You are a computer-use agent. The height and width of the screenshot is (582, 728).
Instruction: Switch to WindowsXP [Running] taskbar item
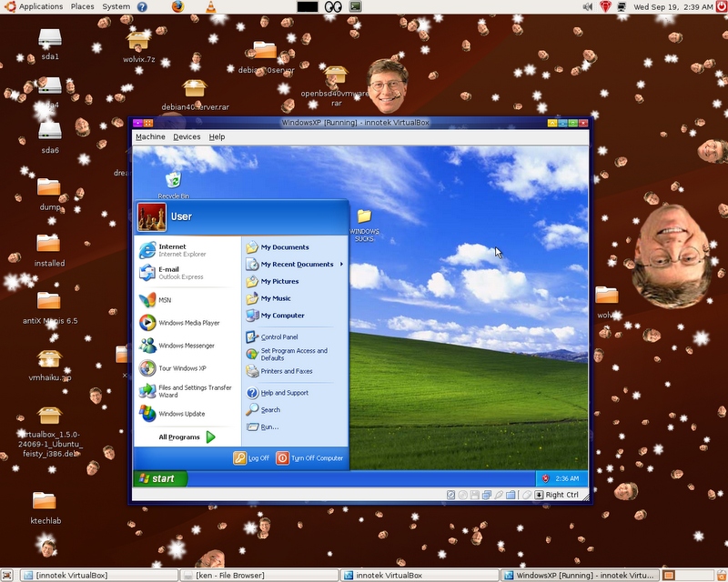coord(581,576)
